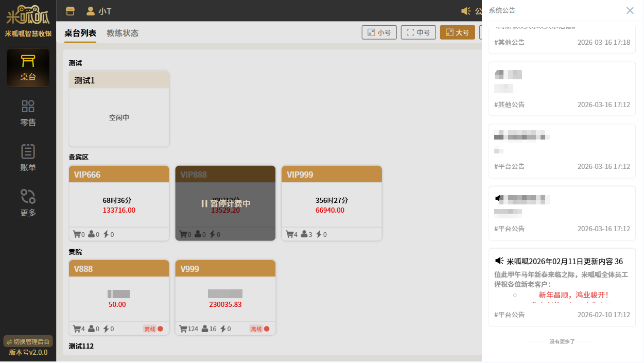Click the 小T user avatar icon
The image size is (644, 363).
(x=91, y=11)
